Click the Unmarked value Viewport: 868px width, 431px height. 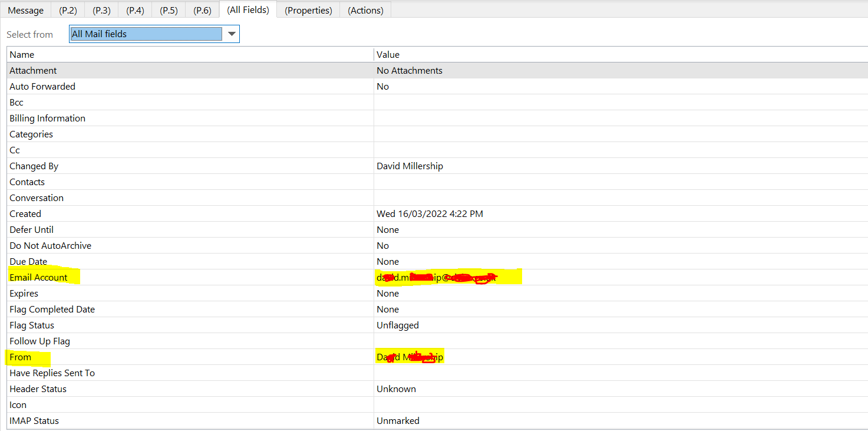click(398, 420)
